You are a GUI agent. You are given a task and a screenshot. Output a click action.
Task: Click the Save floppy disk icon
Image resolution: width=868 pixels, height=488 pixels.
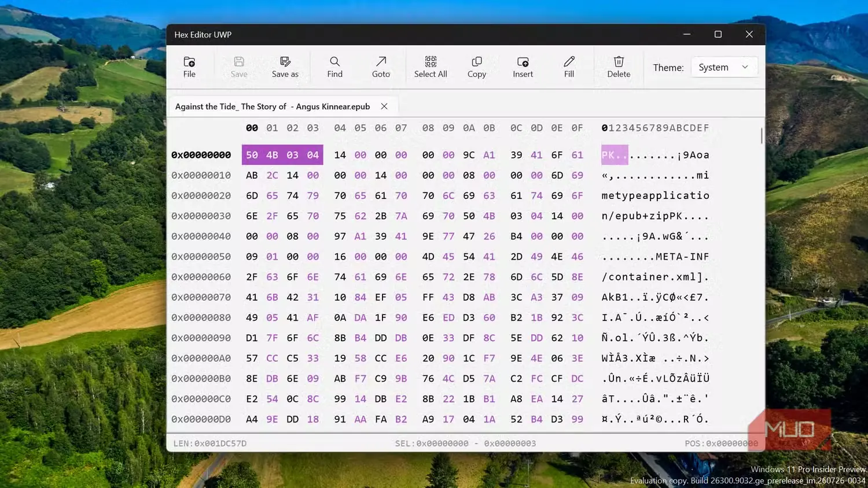coord(239,67)
